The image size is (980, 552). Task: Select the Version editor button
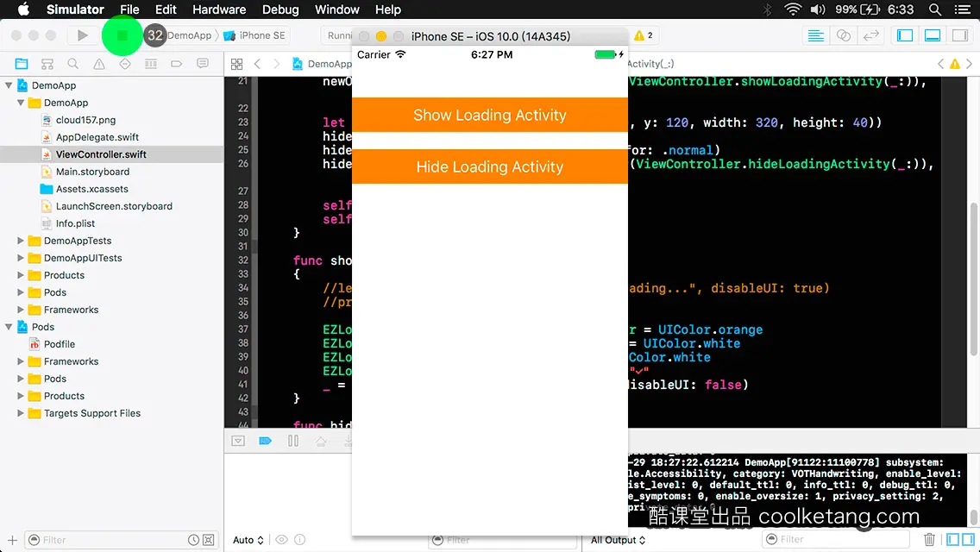point(871,35)
